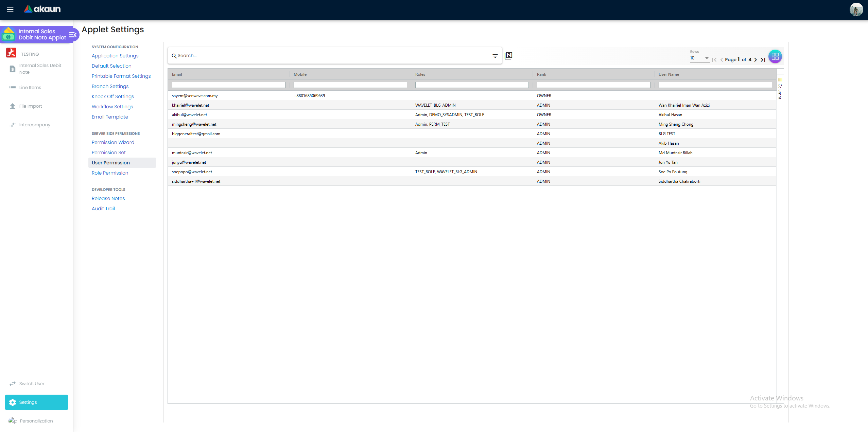Click the Settings button in sidebar

[36, 402]
